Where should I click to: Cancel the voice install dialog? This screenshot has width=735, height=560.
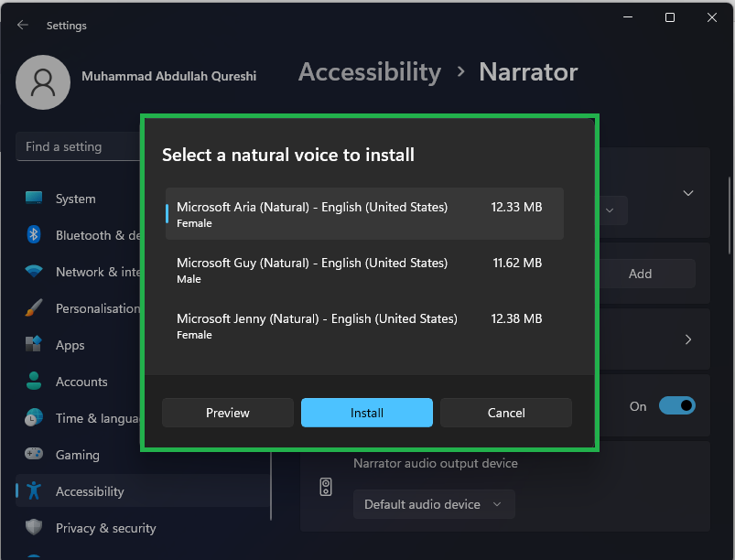(x=506, y=413)
